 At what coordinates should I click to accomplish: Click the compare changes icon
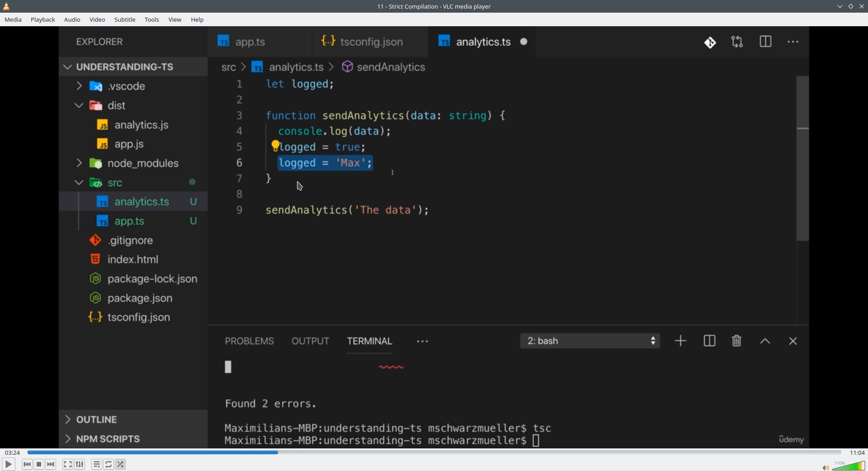[737, 42]
